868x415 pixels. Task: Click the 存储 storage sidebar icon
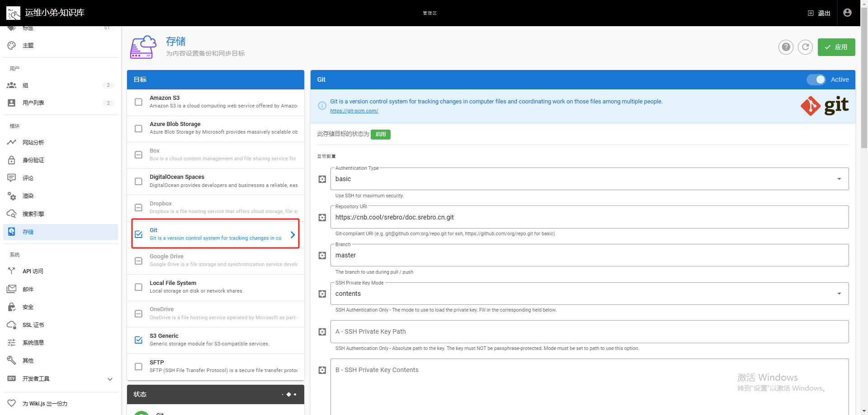(x=12, y=232)
